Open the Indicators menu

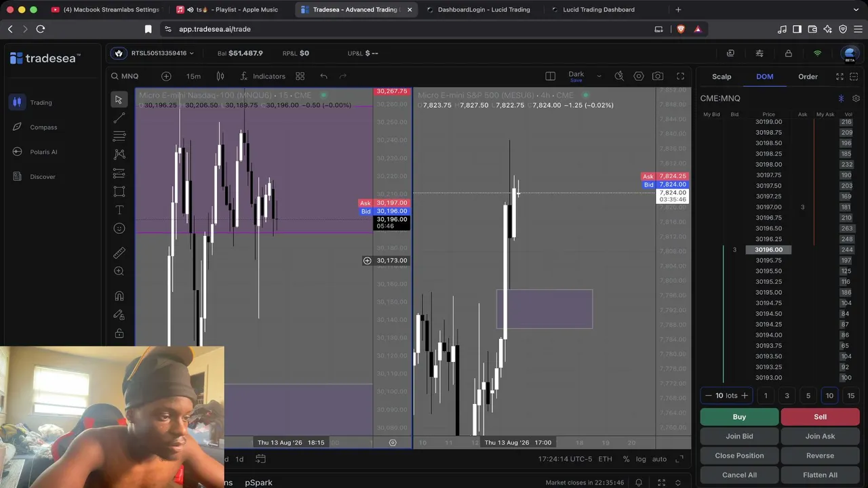pos(262,76)
